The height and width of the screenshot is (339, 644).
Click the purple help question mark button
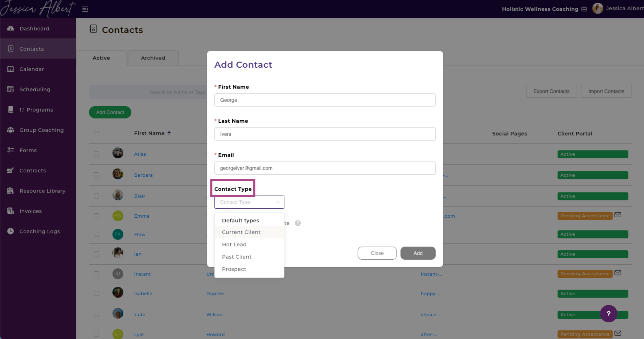(x=609, y=314)
